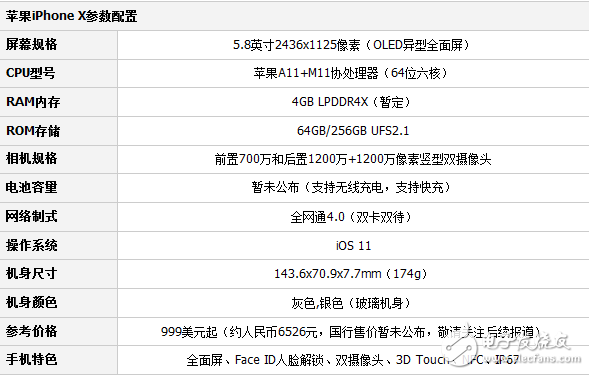Click the iOS 11 value

click(353, 246)
